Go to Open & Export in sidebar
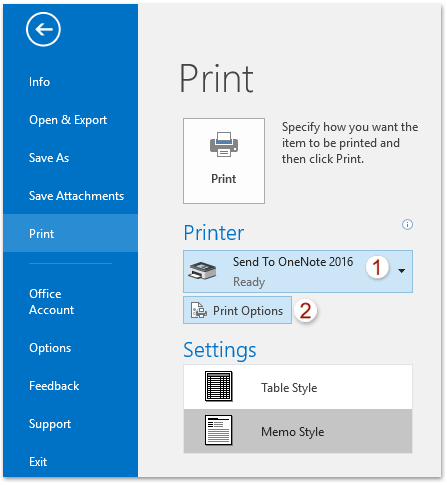Image resolution: width=447 pixels, height=485 pixels. (68, 120)
